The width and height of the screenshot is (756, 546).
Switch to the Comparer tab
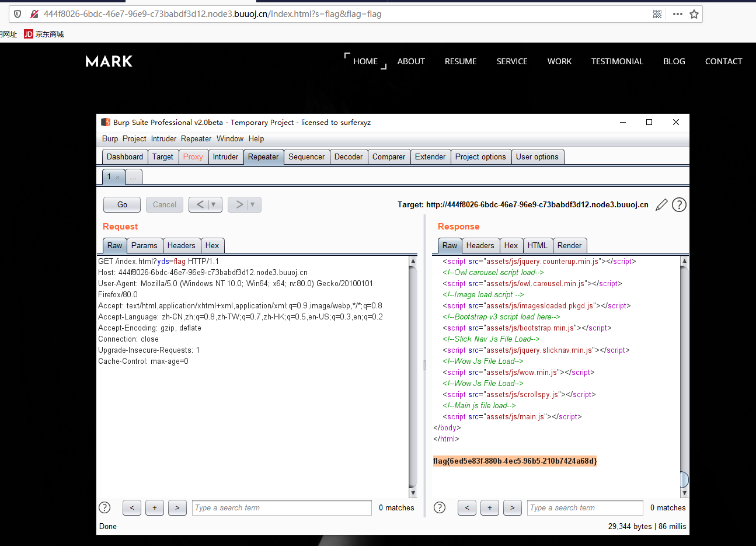pos(389,157)
